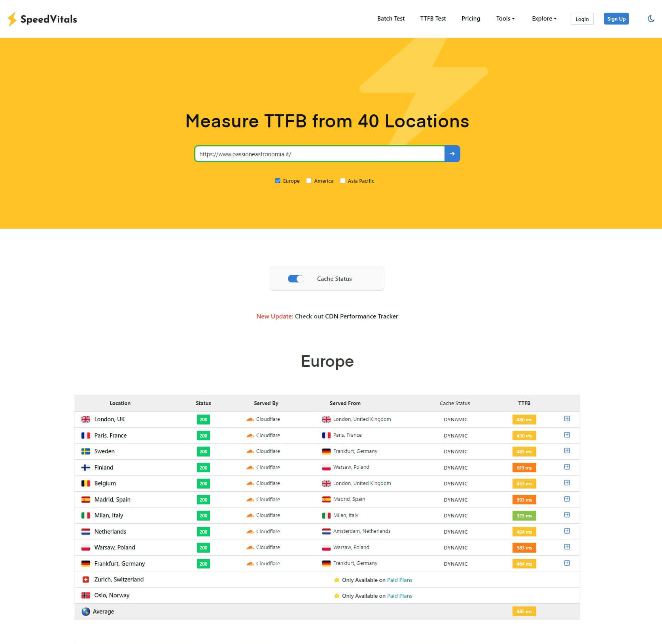Image resolution: width=662 pixels, height=644 pixels.
Task: Click the Finland flag icon
Action: (86, 468)
